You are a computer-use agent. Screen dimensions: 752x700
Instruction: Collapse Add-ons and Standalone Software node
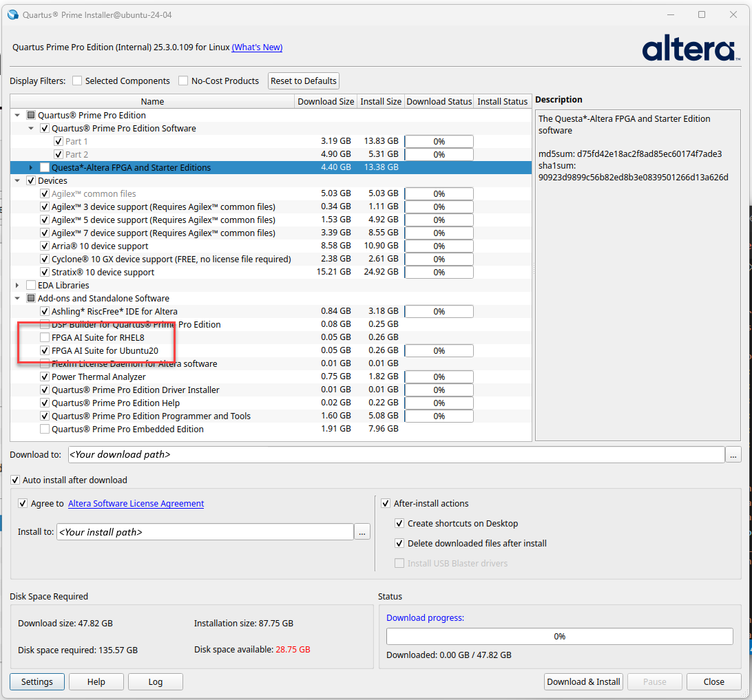(17, 298)
